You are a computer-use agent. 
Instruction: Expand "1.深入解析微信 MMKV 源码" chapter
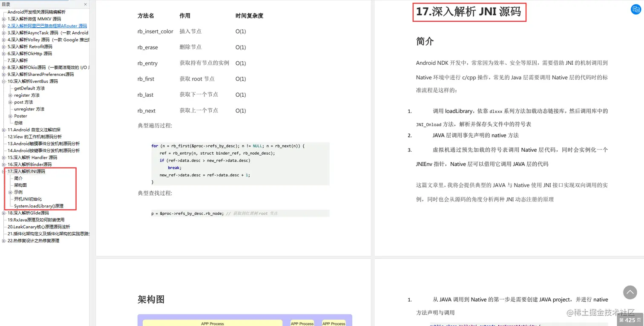[4, 19]
